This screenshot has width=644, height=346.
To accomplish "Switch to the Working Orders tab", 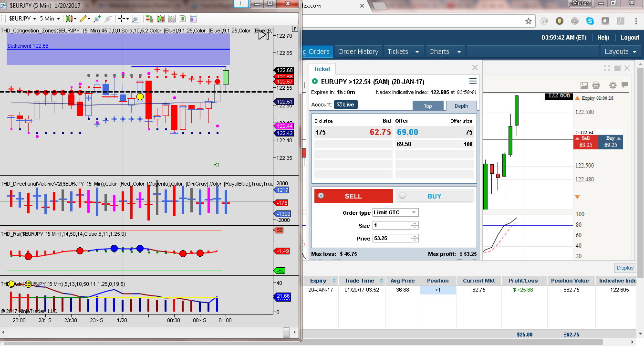I will (x=317, y=52).
